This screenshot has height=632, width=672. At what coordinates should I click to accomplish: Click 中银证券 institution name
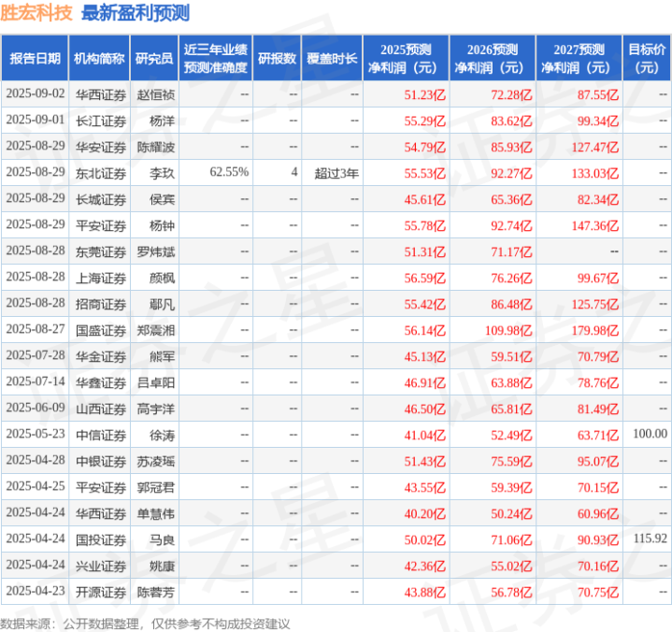101,462
